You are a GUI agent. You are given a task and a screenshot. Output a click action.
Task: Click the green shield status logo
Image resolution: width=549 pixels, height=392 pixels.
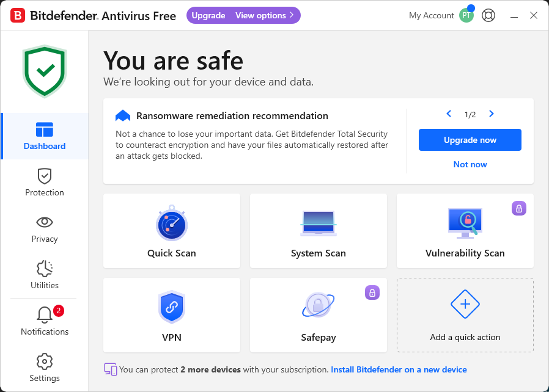point(45,71)
